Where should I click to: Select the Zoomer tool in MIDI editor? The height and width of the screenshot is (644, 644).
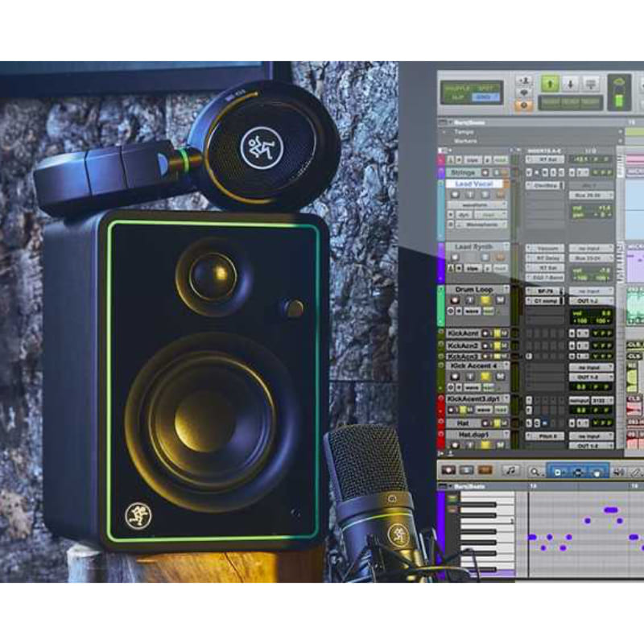coord(535,470)
